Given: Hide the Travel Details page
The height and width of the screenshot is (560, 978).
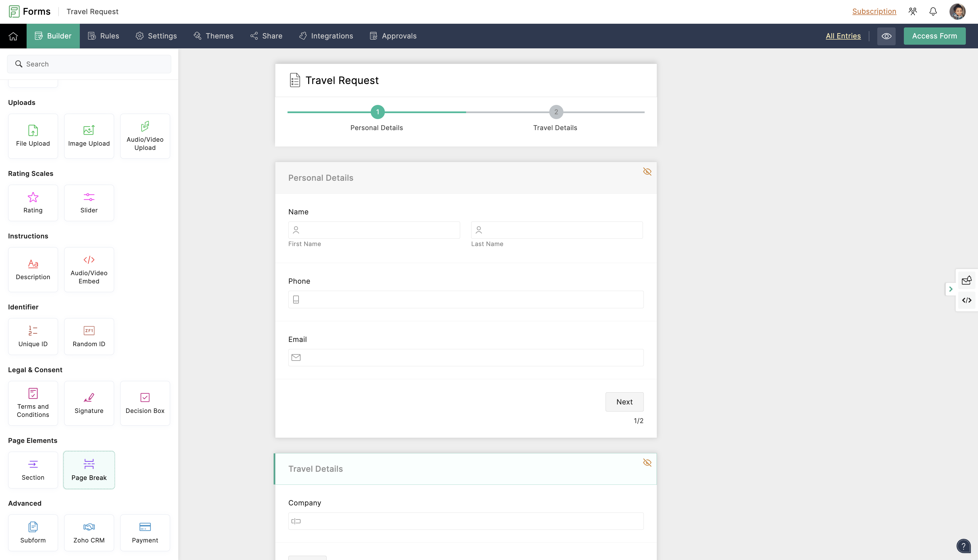Looking at the screenshot, I should pos(647,463).
